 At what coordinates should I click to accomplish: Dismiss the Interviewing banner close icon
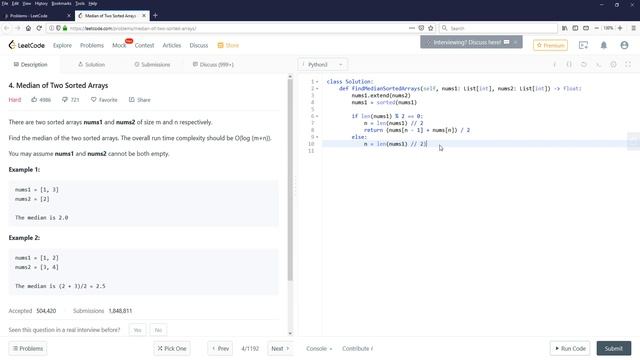pyautogui.click(x=516, y=42)
